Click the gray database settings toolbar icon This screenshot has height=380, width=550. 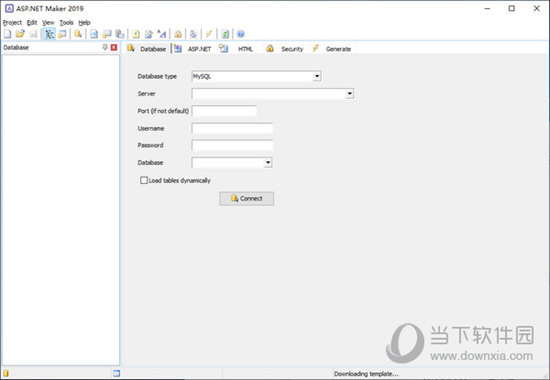[120, 34]
